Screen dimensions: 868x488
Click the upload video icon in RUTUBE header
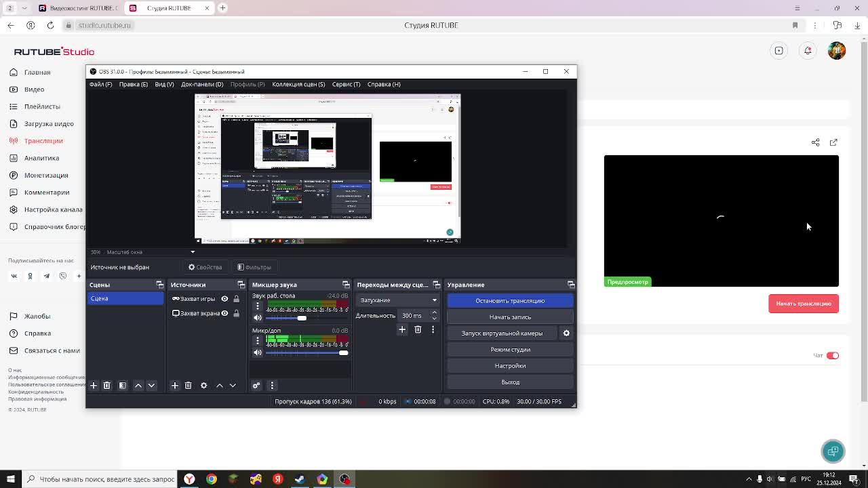coord(779,51)
